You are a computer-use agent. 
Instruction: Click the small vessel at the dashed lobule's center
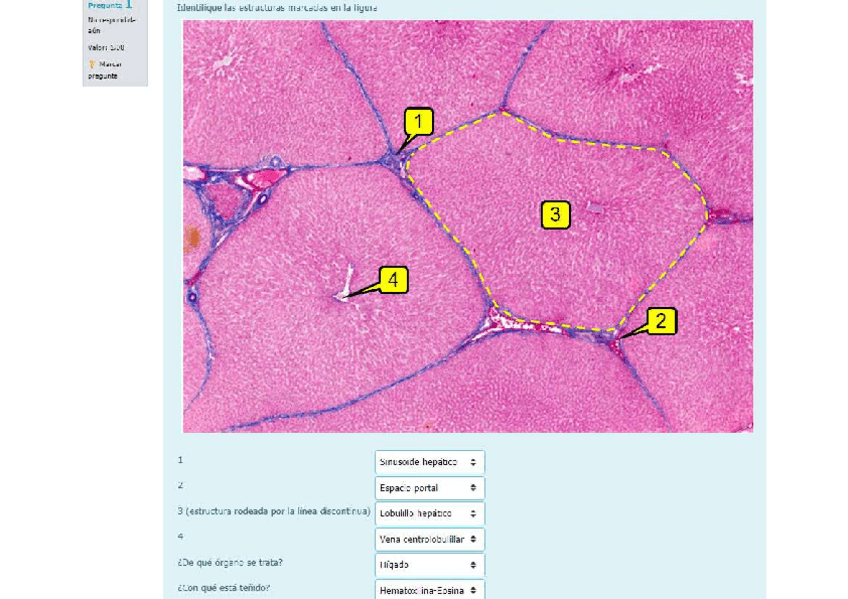click(595, 209)
